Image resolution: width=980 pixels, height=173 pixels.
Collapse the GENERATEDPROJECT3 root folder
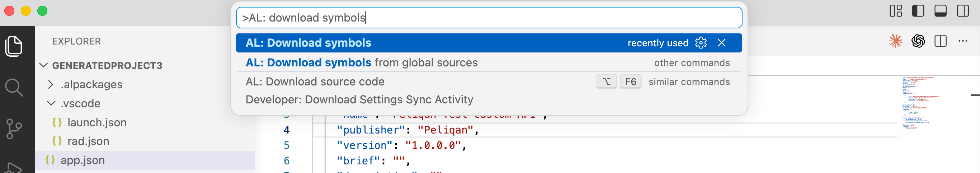coord(43,65)
